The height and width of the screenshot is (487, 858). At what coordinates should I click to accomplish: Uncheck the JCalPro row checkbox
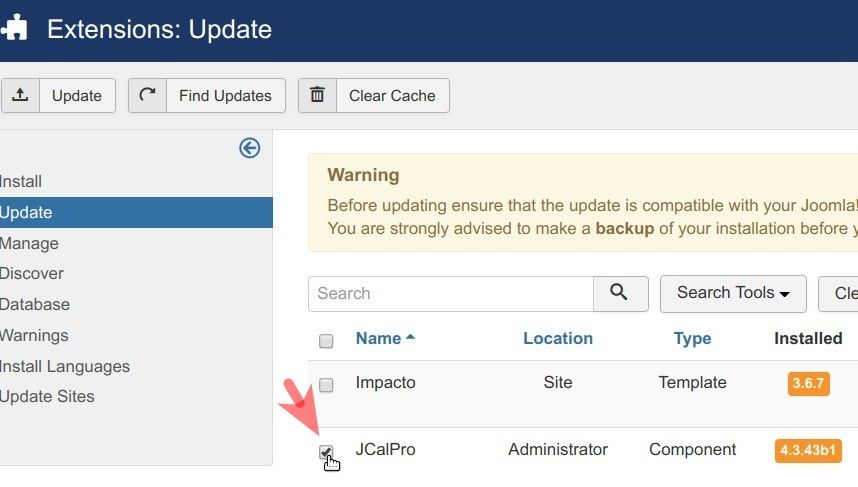tap(326, 452)
